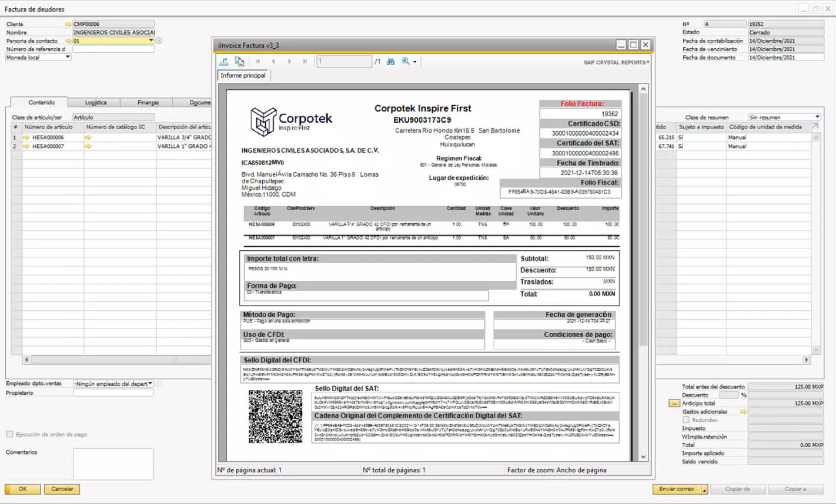This screenshot has width=836, height=504.
Task: Open the Clase de resumen dropdown
Action: [x=817, y=117]
